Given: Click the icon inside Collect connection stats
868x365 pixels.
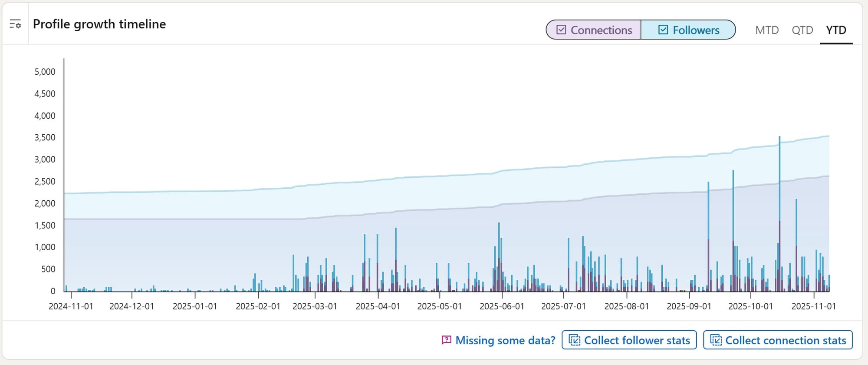Looking at the screenshot, I should coord(716,340).
